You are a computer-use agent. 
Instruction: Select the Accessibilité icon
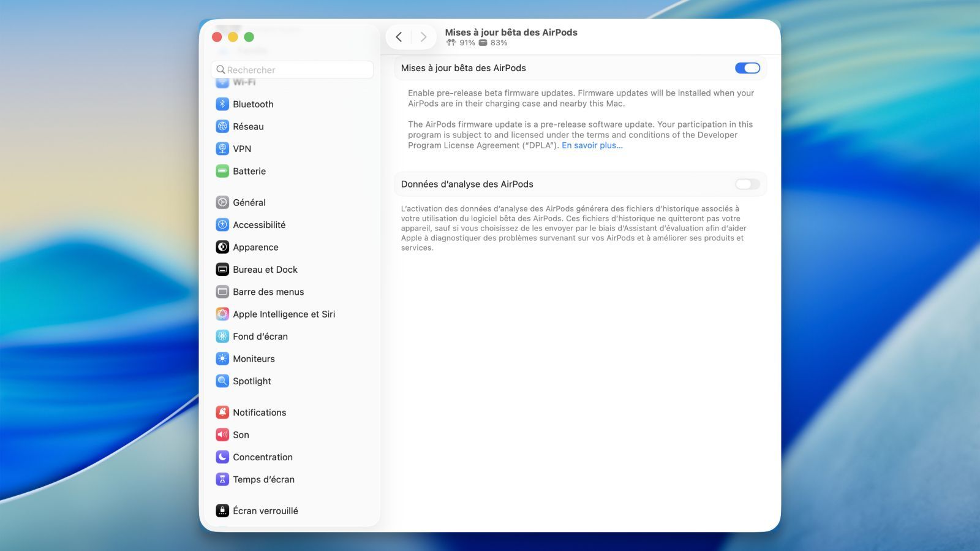(222, 225)
